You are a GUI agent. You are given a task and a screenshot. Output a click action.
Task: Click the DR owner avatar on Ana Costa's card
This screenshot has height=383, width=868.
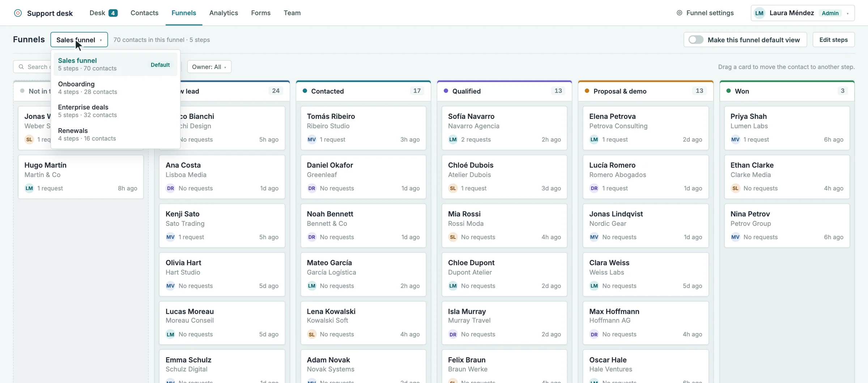(x=170, y=188)
